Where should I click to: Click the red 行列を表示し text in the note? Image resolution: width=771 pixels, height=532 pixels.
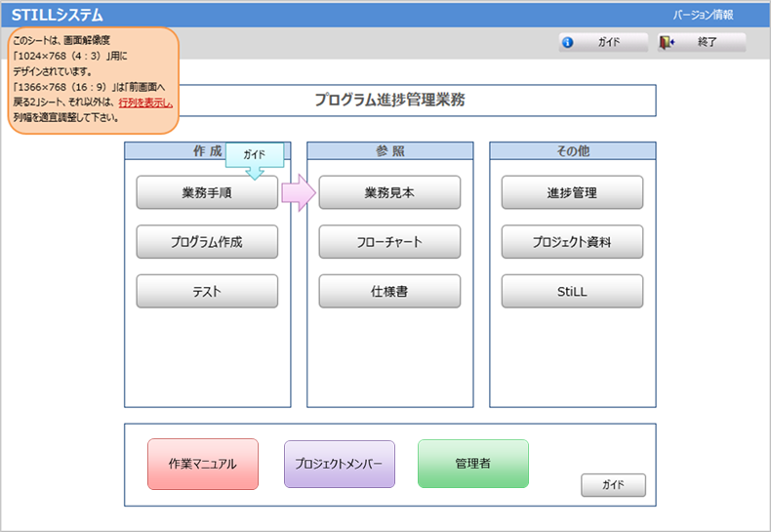click(145, 102)
